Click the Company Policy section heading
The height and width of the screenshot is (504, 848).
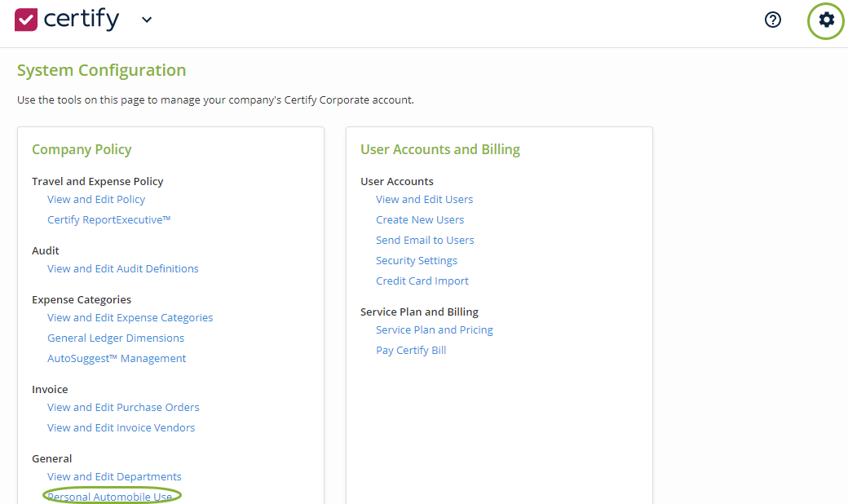tap(82, 149)
